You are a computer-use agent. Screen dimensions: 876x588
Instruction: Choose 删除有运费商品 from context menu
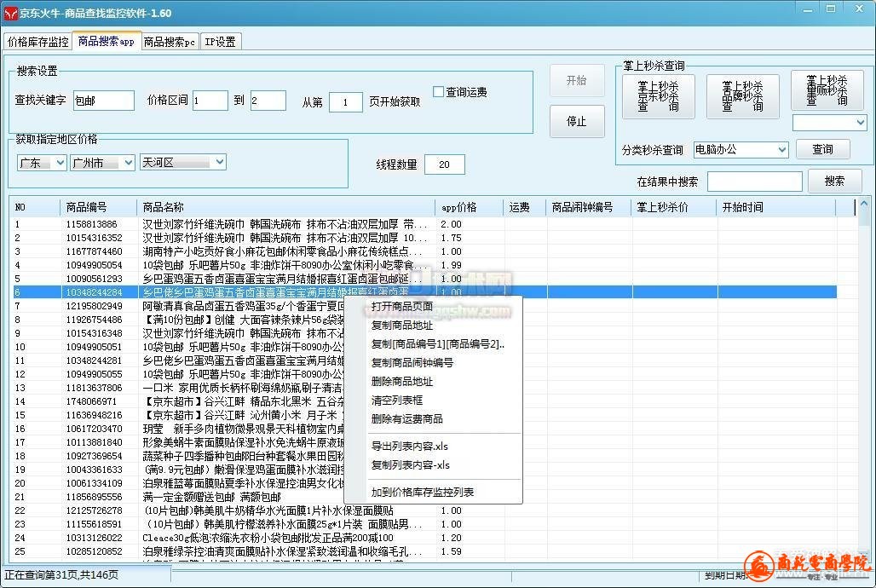(x=406, y=418)
